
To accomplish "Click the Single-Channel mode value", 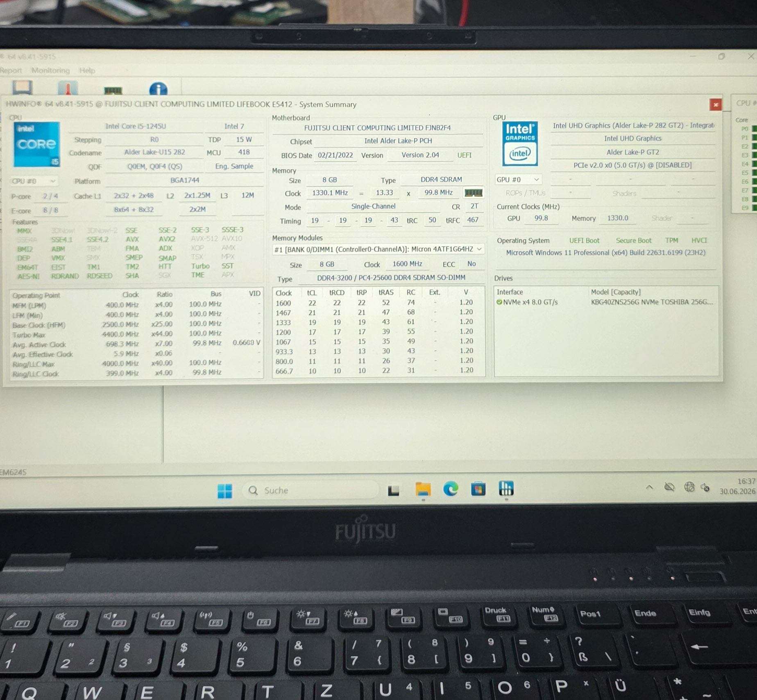I will point(373,206).
